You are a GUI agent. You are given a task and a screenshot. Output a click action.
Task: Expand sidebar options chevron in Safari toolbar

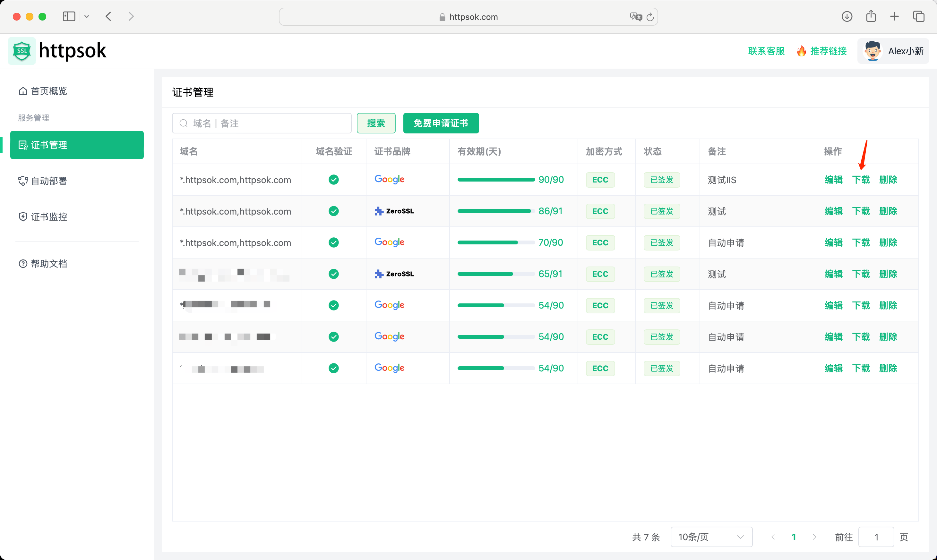[86, 17]
